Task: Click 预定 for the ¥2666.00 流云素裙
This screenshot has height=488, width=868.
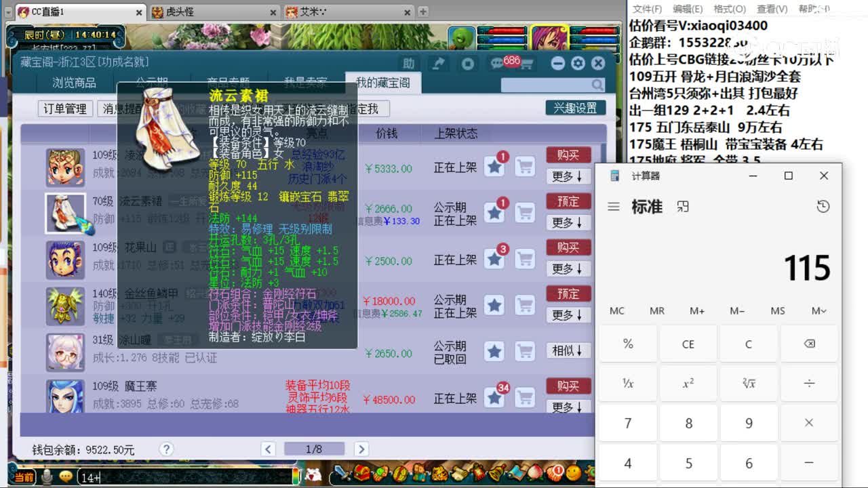Action: [568, 201]
